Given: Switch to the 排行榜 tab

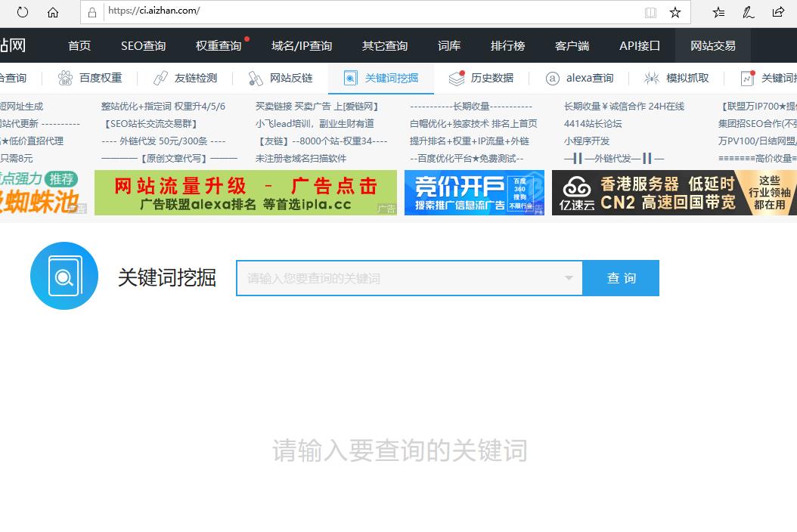Looking at the screenshot, I should point(507,45).
